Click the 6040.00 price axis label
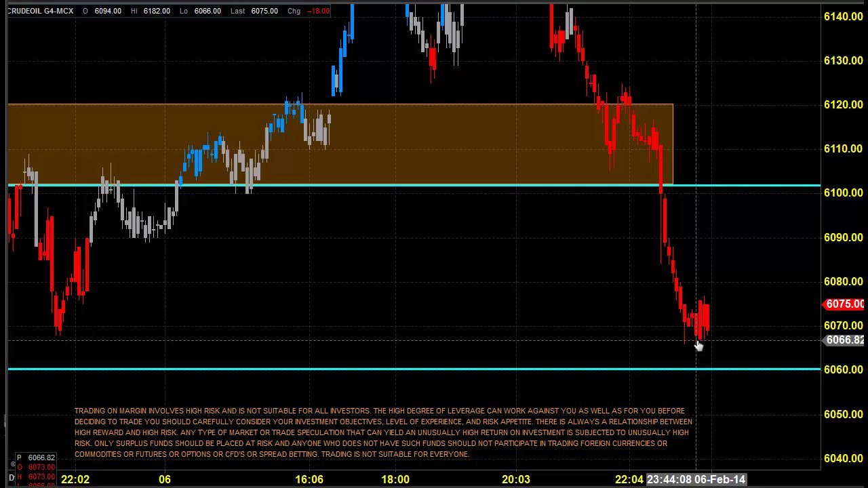This screenshot has width=868, height=488. 843,458
